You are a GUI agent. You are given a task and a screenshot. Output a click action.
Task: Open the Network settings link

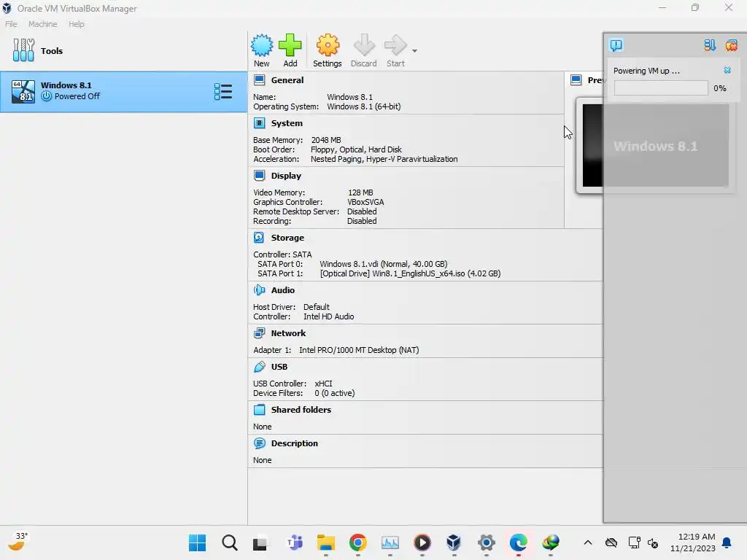(x=288, y=333)
